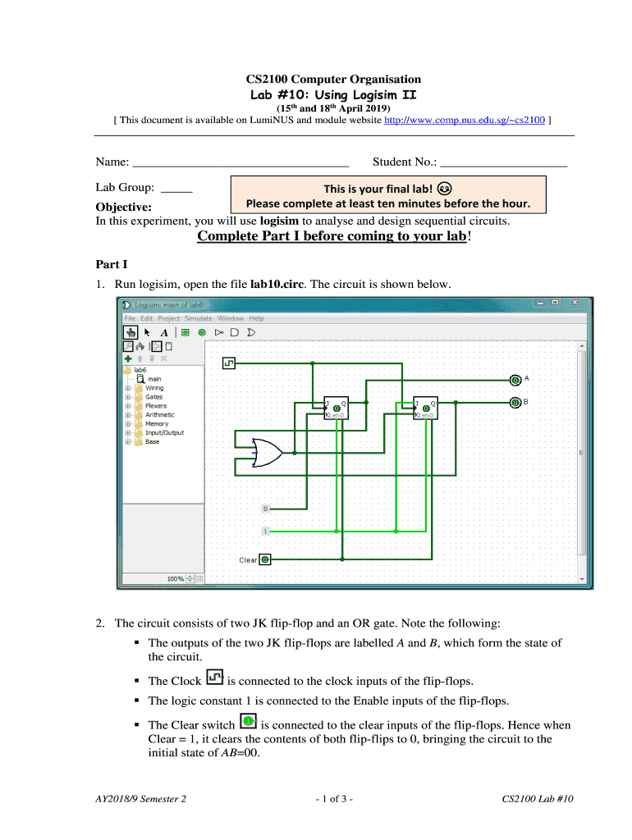Click the zoom level stepper arrows
Image resolution: width=632 pixels, height=840 pixels.
pyautogui.click(x=190, y=578)
